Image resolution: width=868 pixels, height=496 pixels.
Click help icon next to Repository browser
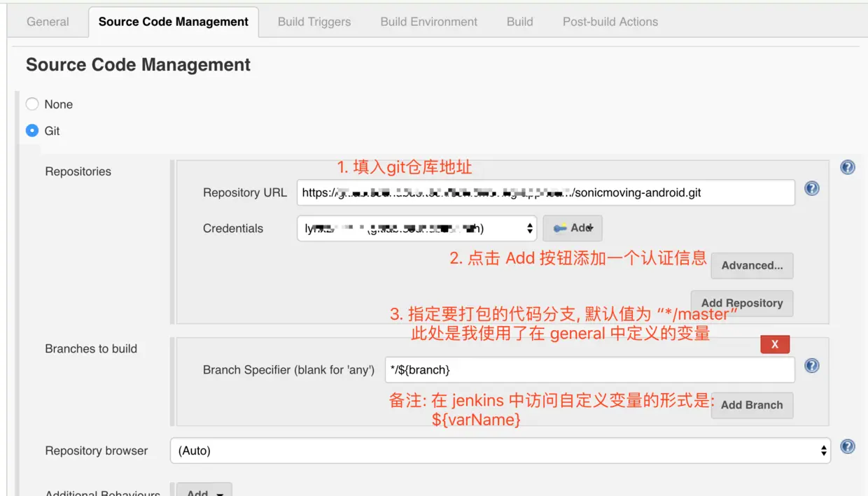848,446
